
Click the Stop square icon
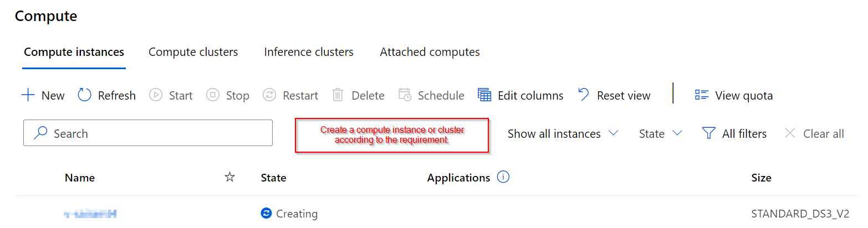pos(213,95)
